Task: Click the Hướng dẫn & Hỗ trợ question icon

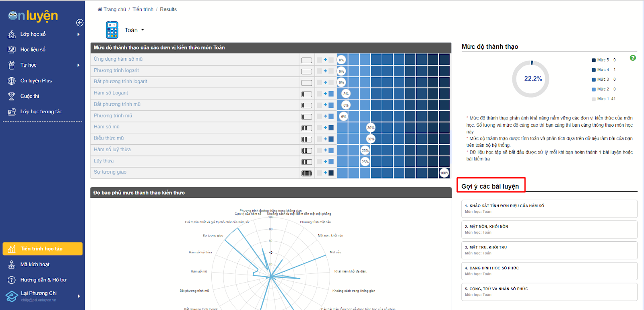Action: click(x=12, y=280)
